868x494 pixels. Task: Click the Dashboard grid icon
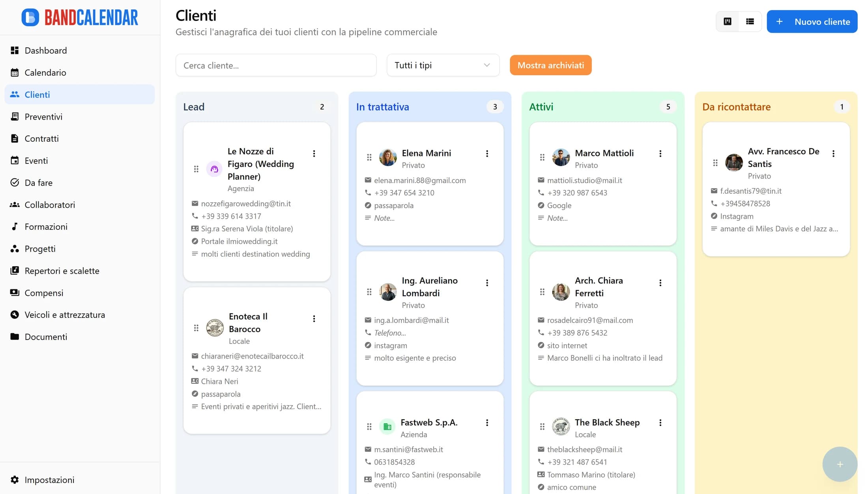click(15, 51)
